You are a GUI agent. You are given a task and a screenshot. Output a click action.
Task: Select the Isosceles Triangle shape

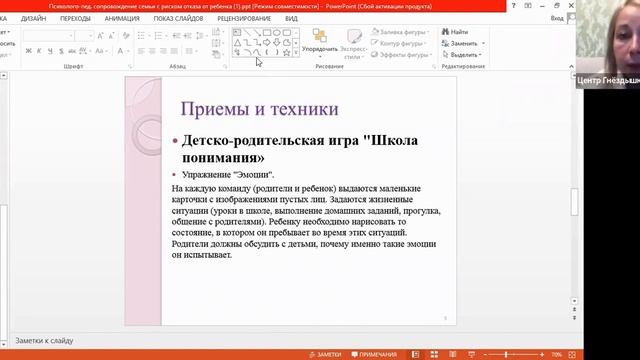tap(237, 42)
